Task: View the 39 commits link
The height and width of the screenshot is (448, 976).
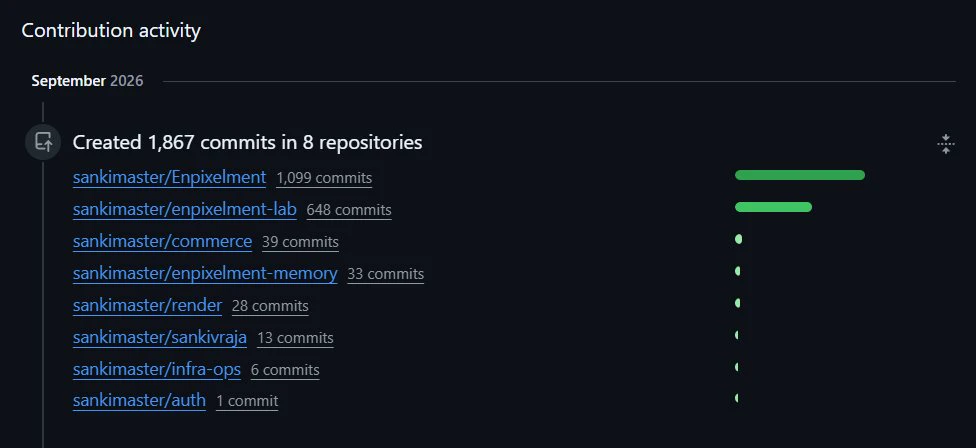Action: coord(301,243)
